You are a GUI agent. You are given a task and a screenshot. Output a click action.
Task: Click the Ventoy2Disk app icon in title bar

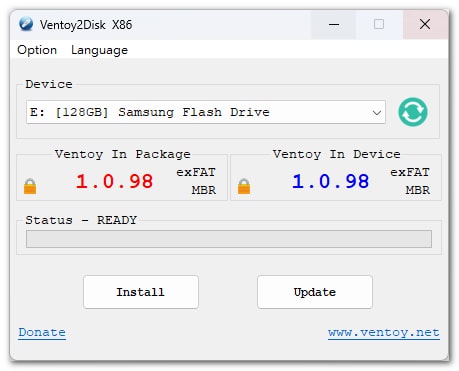coord(26,24)
